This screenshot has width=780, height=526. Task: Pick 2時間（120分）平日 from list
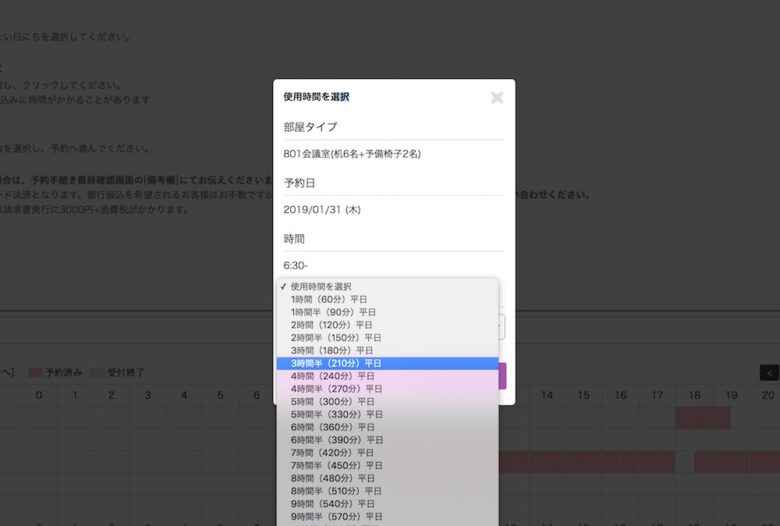click(388, 325)
